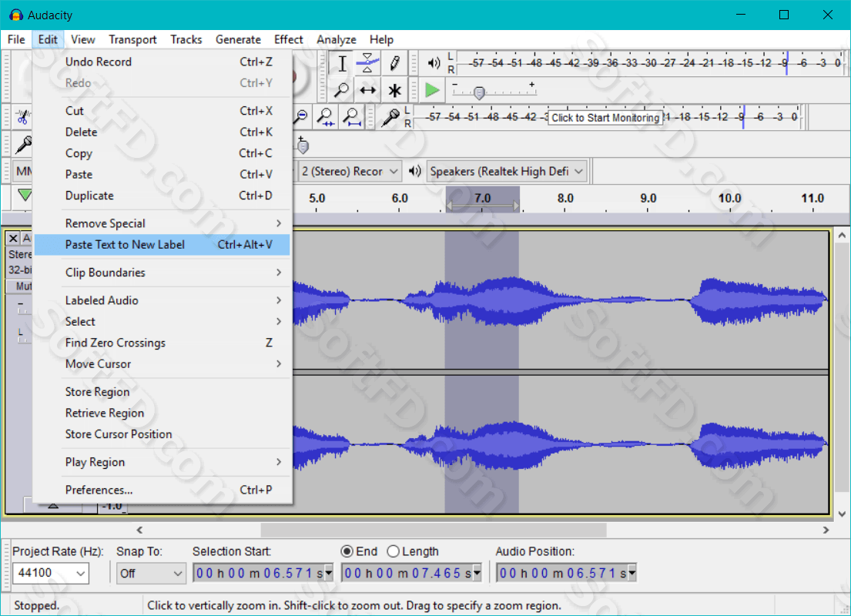Open the 2 (Stereo) Recording channels dropdown
This screenshot has width=851, height=616.
(350, 172)
